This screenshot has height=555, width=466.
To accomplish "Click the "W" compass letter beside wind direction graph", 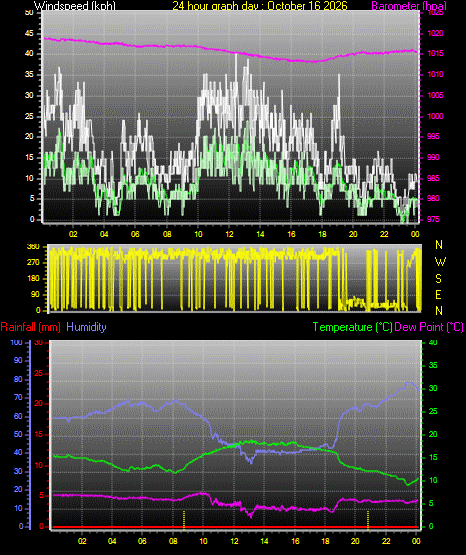I will (x=440, y=262).
